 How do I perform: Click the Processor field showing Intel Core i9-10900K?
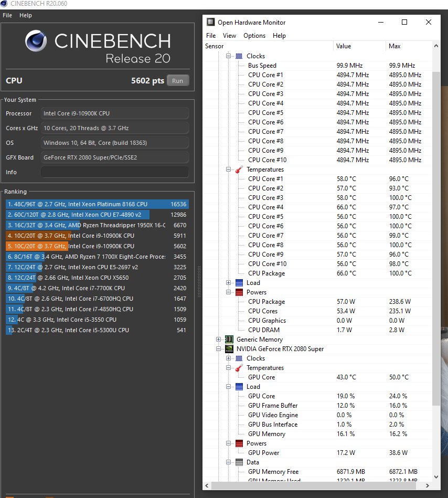(114, 113)
